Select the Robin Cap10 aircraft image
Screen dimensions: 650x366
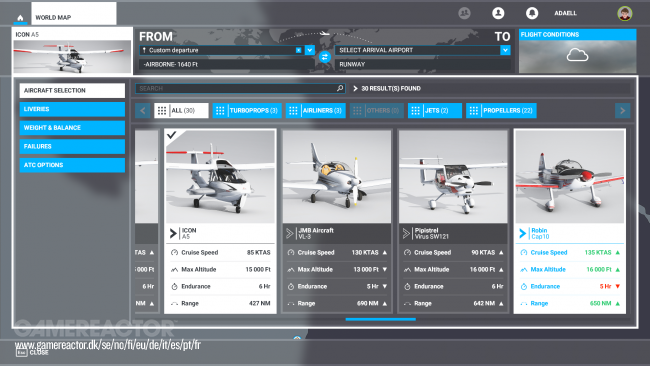click(570, 177)
